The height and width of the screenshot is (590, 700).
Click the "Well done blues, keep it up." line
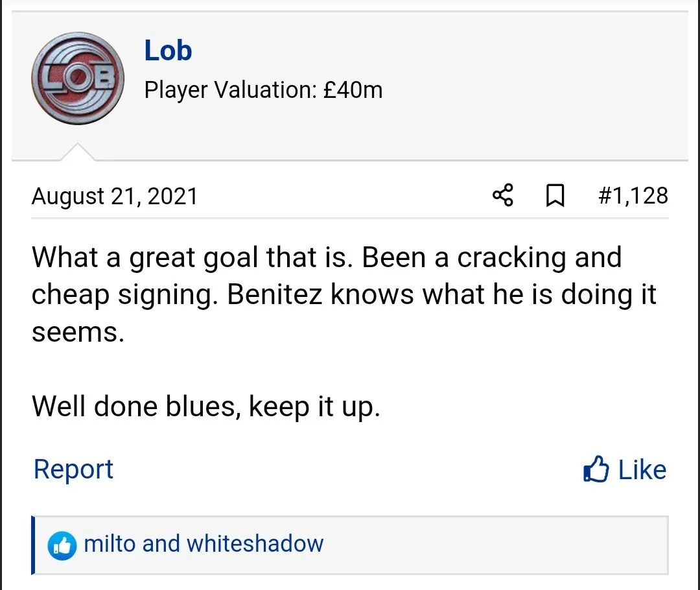point(205,407)
